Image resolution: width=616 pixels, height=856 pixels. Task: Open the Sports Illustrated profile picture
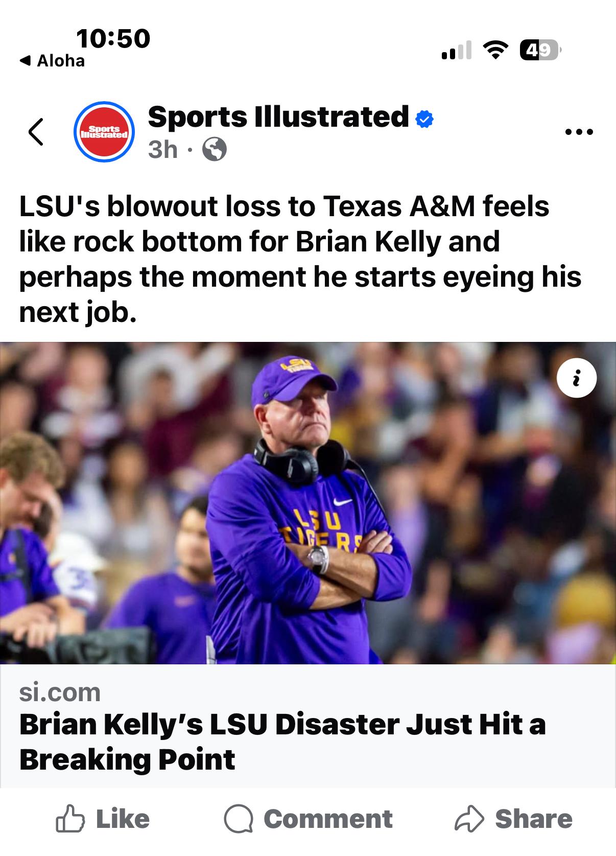104,132
